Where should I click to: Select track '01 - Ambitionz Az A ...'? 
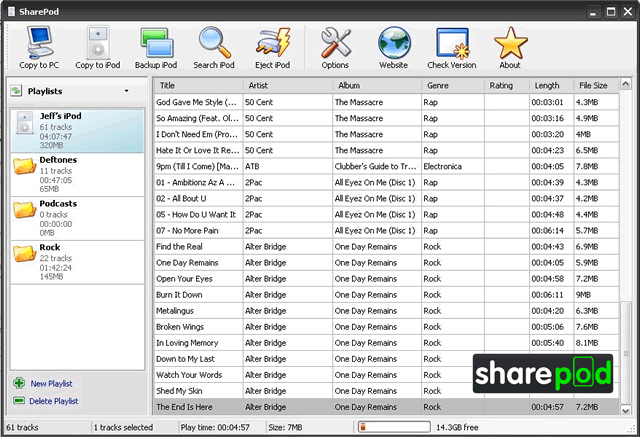(x=196, y=182)
